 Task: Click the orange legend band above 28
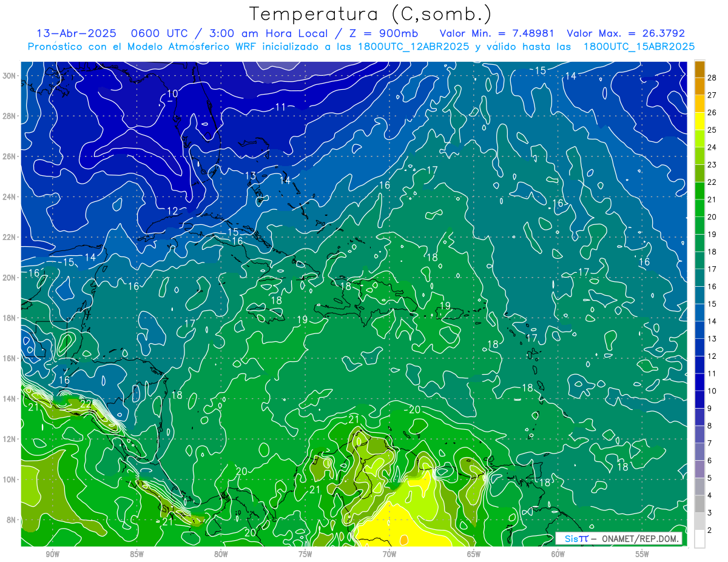[699, 69]
